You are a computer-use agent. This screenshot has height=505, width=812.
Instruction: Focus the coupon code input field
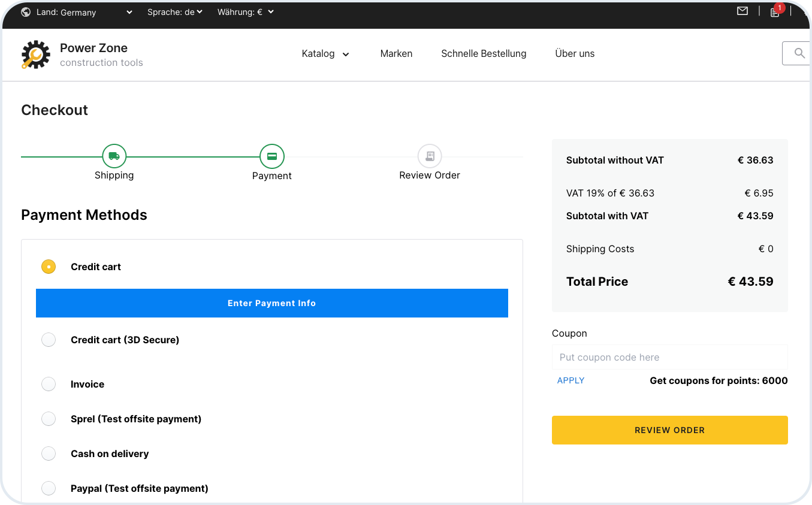point(669,357)
